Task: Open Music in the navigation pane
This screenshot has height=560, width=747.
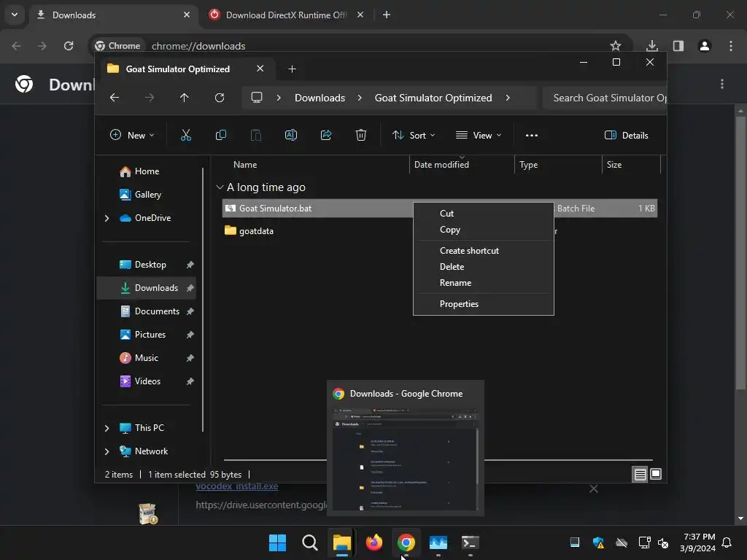Action: point(147,358)
